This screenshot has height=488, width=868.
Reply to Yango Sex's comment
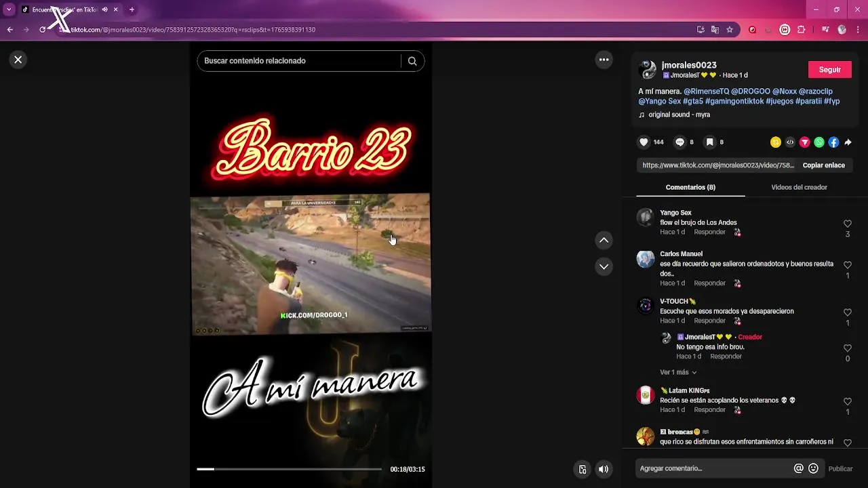coord(709,232)
